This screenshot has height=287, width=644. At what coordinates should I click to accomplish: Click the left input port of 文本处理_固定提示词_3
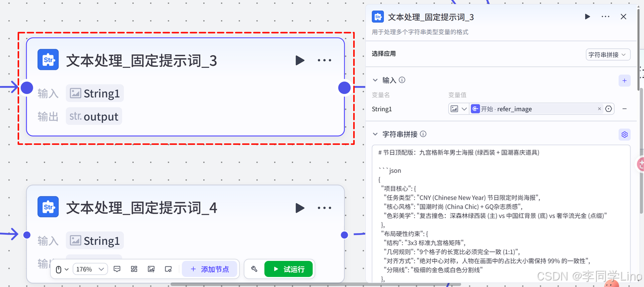tap(27, 88)
